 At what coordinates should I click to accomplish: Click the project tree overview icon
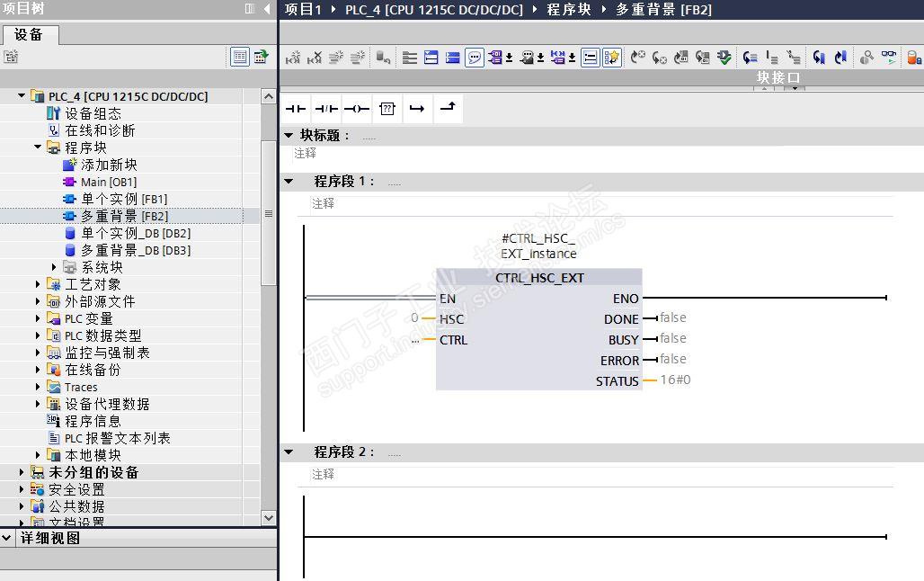261,57
